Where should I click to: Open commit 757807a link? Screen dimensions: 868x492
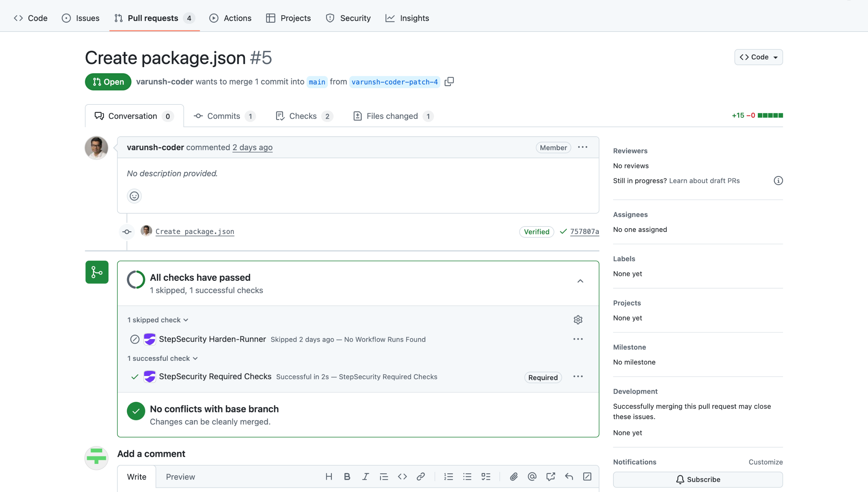pyautogui.click(x=584, y=232)
